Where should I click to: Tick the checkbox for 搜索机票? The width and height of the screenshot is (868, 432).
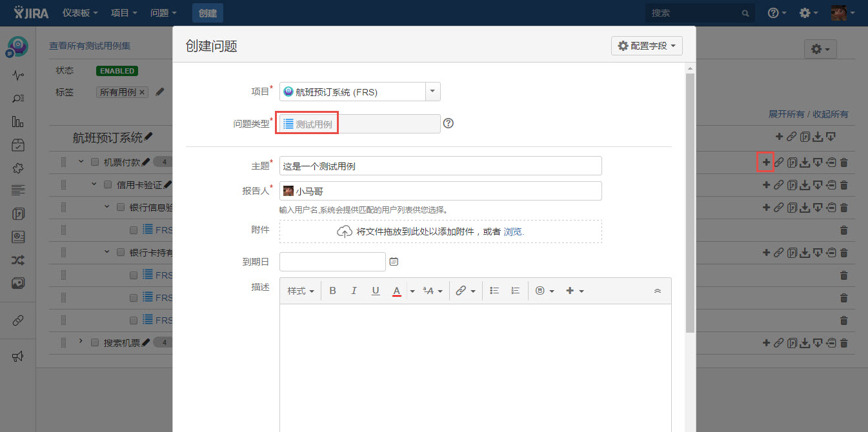(95, 343)
